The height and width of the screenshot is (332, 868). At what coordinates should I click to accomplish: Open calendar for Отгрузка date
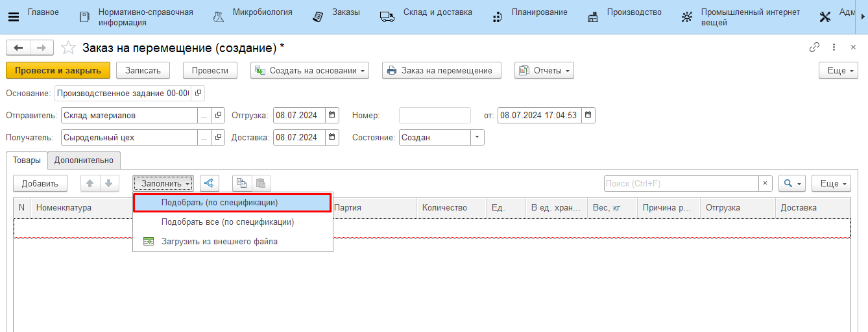coord(332,116)
